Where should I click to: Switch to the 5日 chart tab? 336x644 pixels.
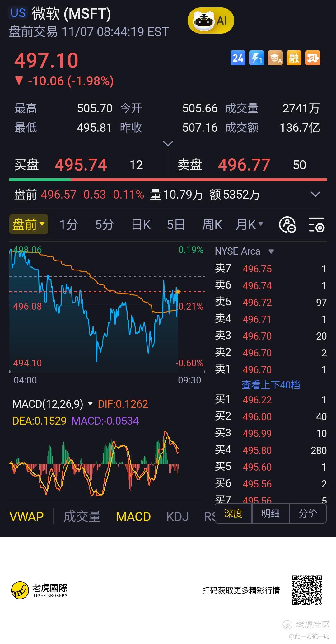pos(176,224)
